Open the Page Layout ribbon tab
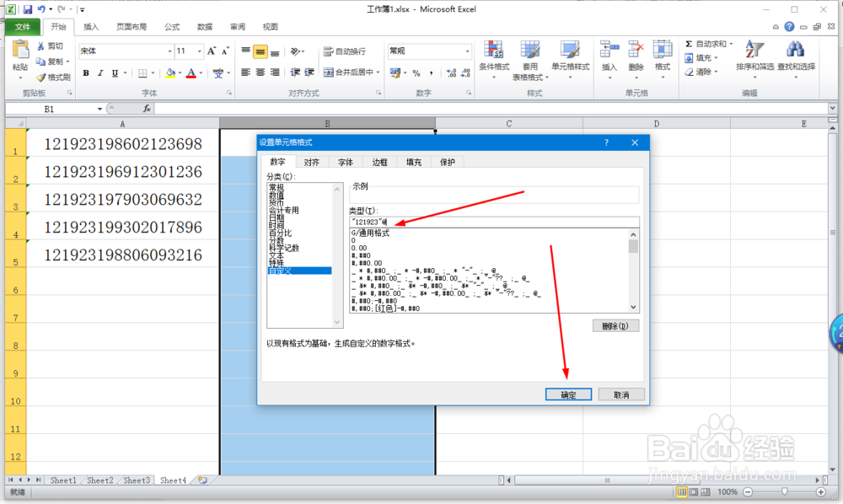Screen dimensions: 843x504 tap(132, 27)
